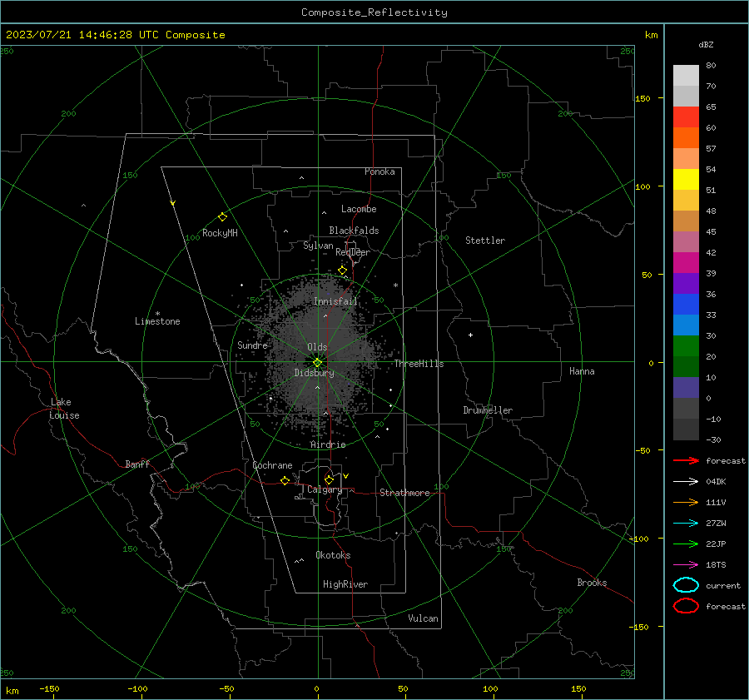Image resolution: width=749 pixels, height=700 pixels.
Task: Click the Hanna city label
Action: pyautogui.click(x=582, y=371)
